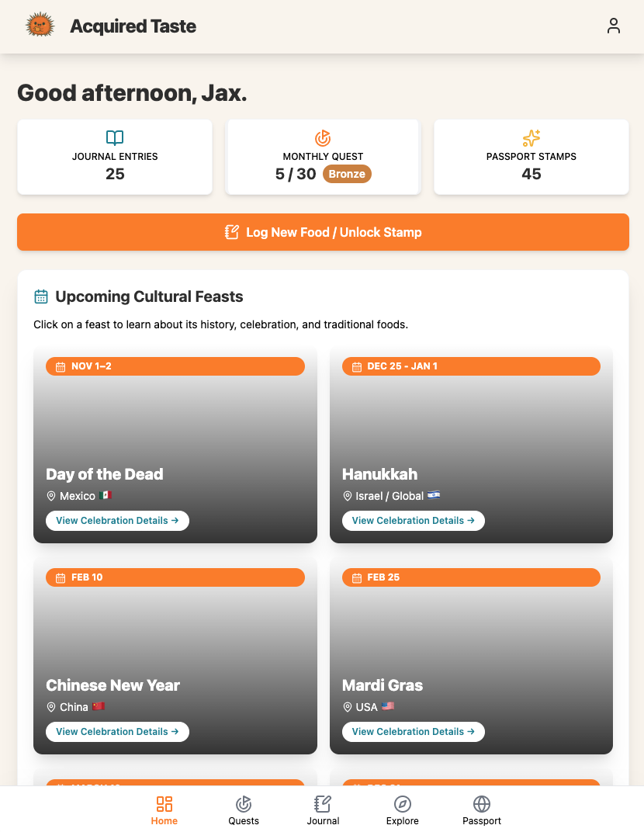
Task: Click the Mexico flag on Day of the Dead
Action: point(106,495)
